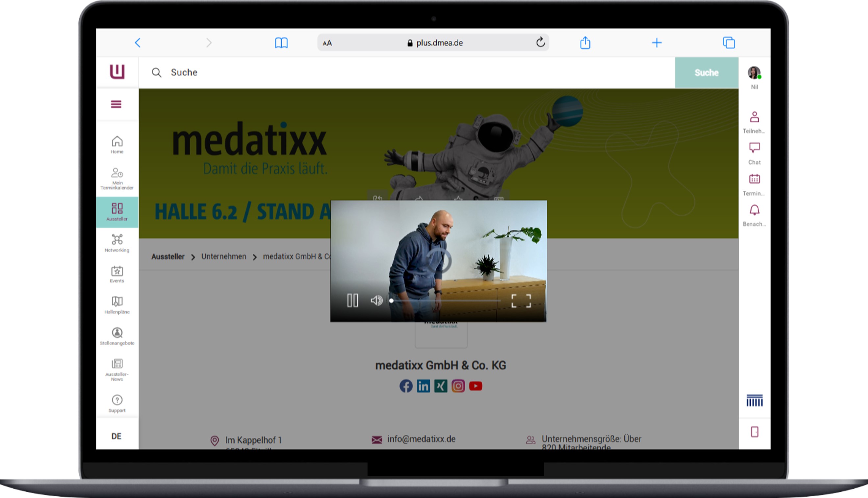Open Stellenangebote in the sidebar

coord(117,337)
